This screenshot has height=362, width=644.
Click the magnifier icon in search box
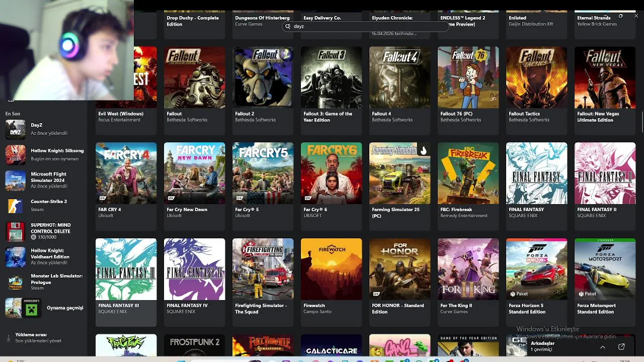[x=288, y=26]
